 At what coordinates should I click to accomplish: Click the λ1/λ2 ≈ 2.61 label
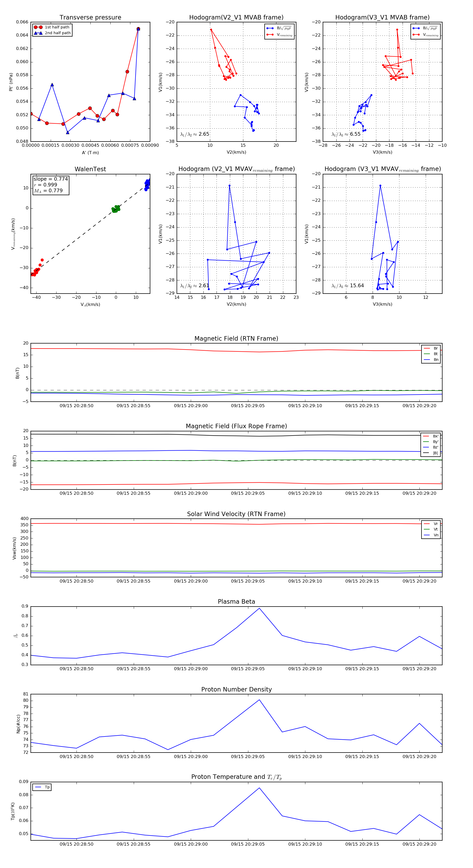pyautogui.click(x=194, y=286)
